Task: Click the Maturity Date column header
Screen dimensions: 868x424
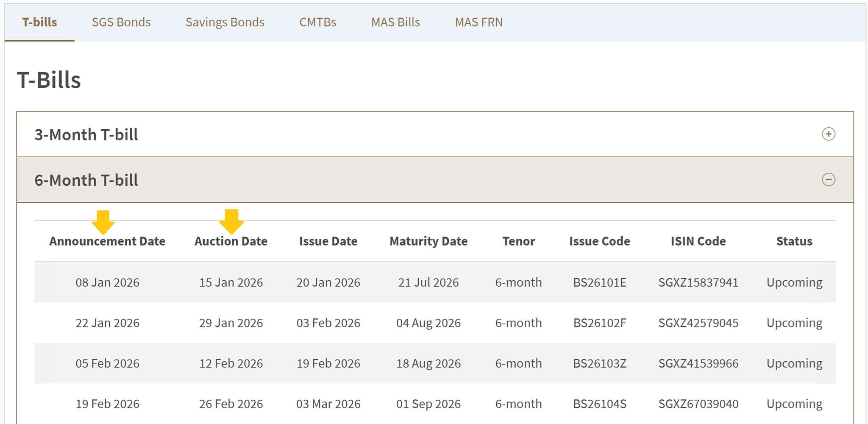Action: (428, 241)
